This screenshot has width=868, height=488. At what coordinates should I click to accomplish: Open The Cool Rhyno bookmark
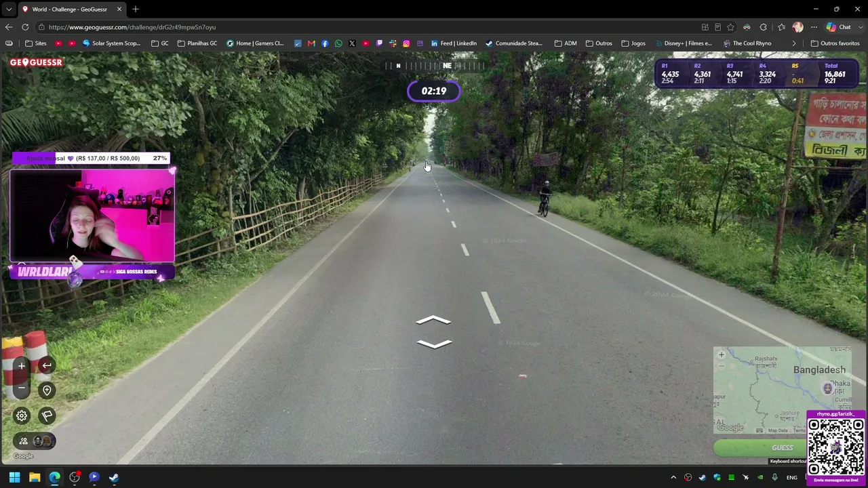click(x=747, y=43)
